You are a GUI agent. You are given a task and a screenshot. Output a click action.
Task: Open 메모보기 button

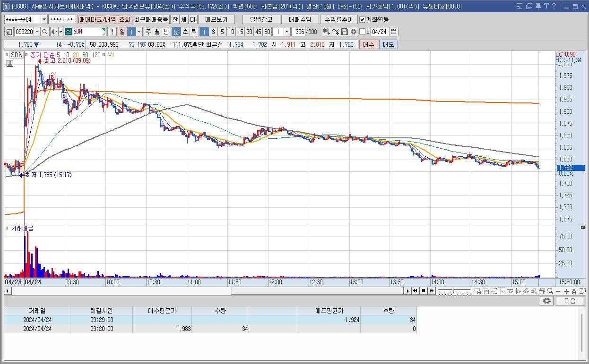tap(216, 19)
